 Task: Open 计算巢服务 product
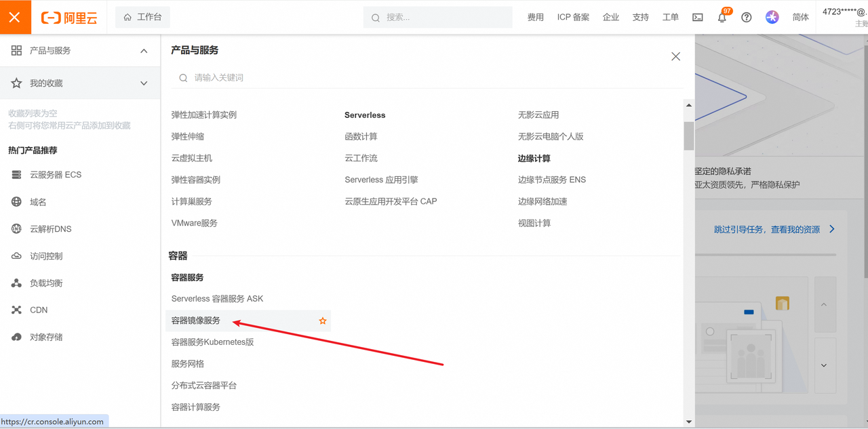pyautogui.click(x=192, y=202)
